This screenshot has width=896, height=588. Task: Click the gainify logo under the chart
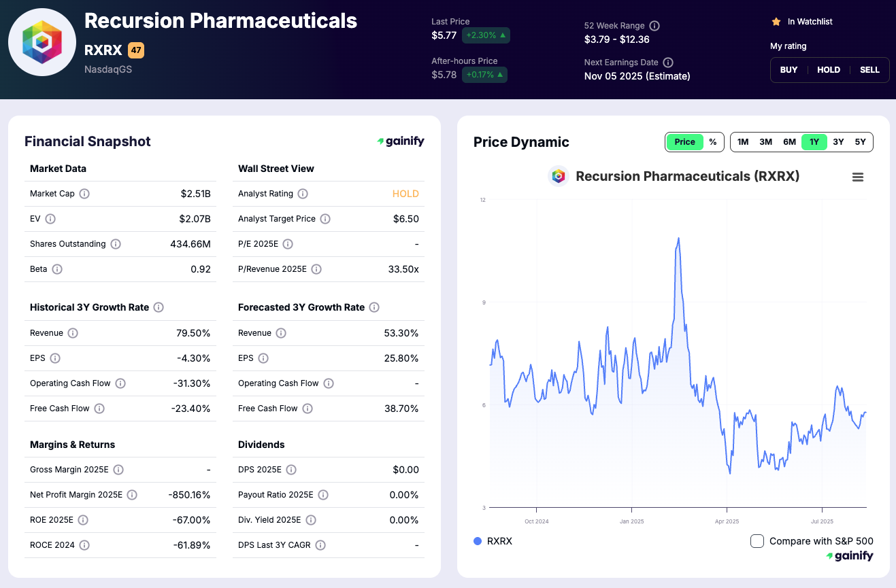(850, 556)
